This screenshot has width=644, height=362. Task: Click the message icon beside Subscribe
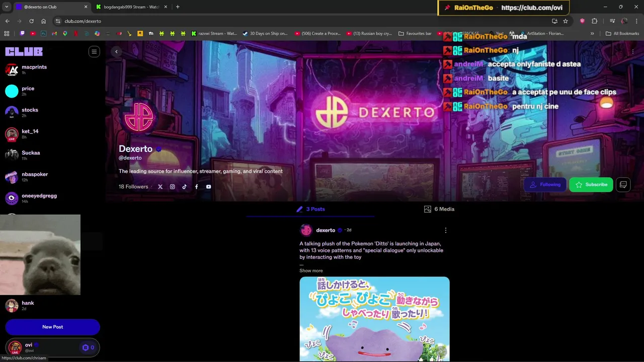[x=623, y=185]
